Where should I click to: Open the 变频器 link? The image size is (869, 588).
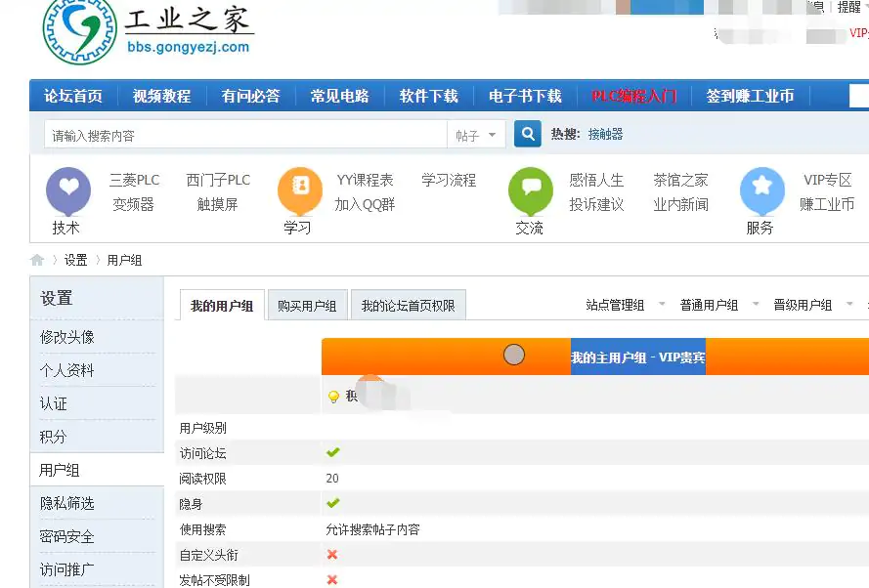[x=134, y=204]
